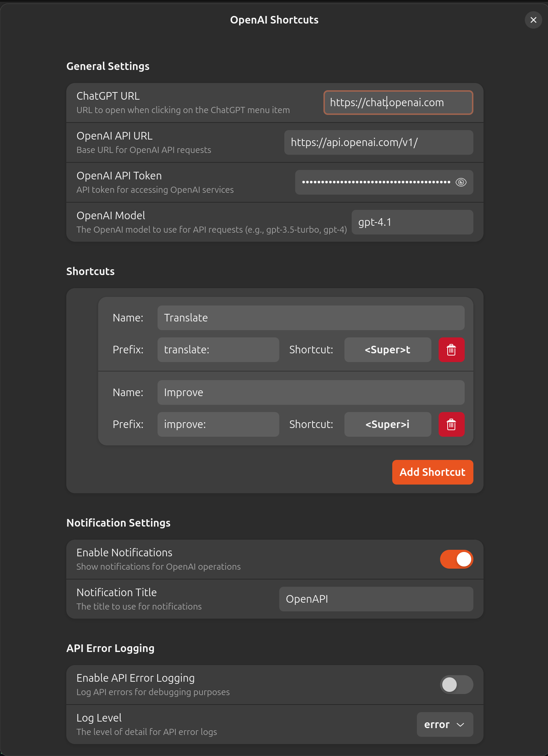Click the API Error Logging heading
The image size is (548, 756).
tap(110, 648)
